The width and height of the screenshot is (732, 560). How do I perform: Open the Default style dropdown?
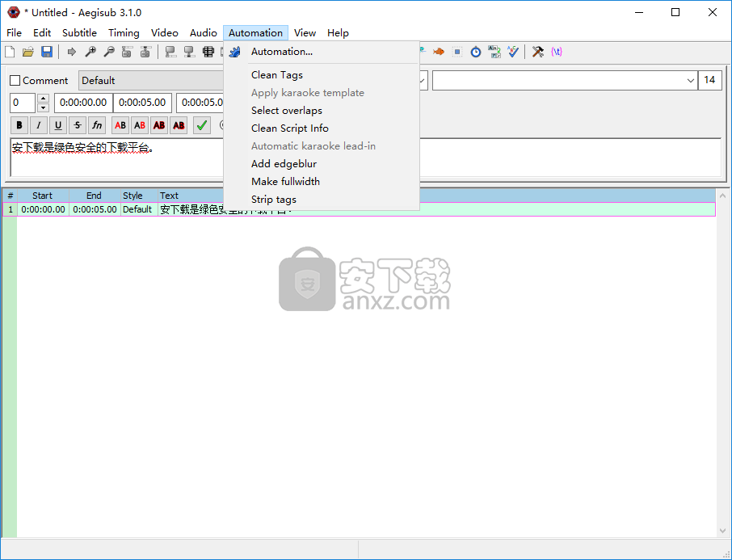(x=151, y=80)
